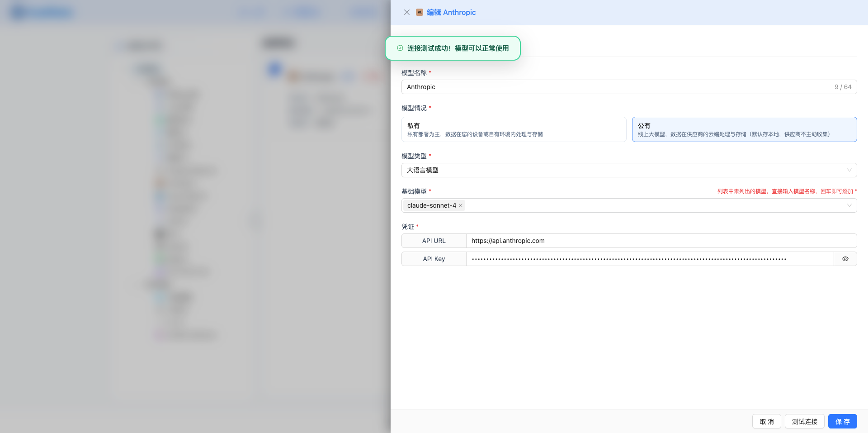Click the API URL label box

coord(434,241)
